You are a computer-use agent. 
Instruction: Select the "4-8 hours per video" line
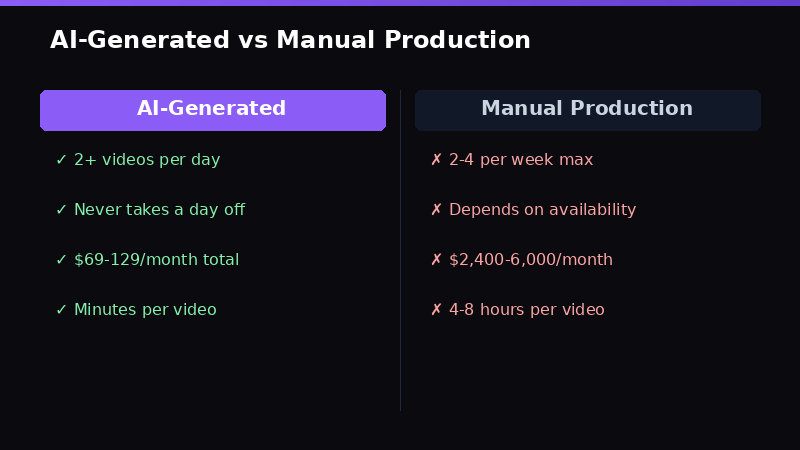coord(527,310)
